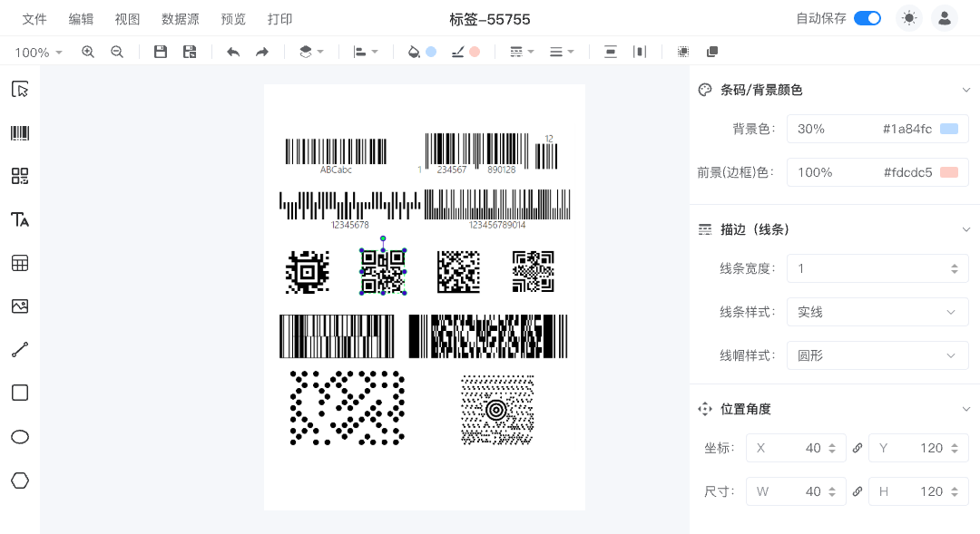Pick the table tool
The height and width of the screenshot is (534, 980).
tap(20, 263)
